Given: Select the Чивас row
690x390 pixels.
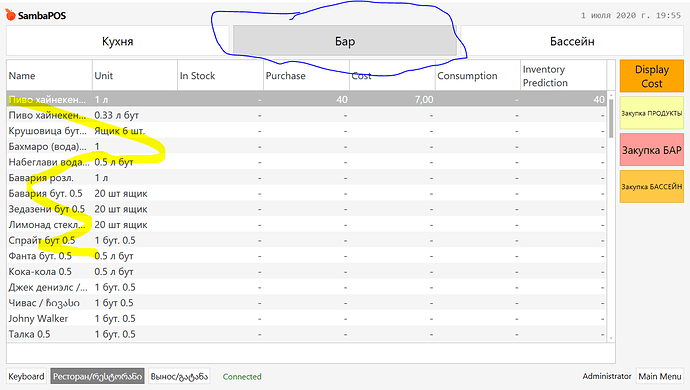Looking at the screenshot, I should [x=307, y=303].
